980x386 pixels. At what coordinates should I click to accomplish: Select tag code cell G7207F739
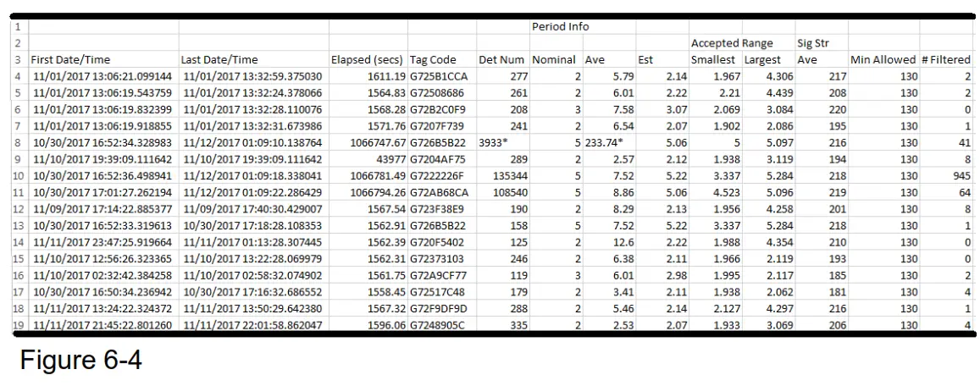point(442,125)
